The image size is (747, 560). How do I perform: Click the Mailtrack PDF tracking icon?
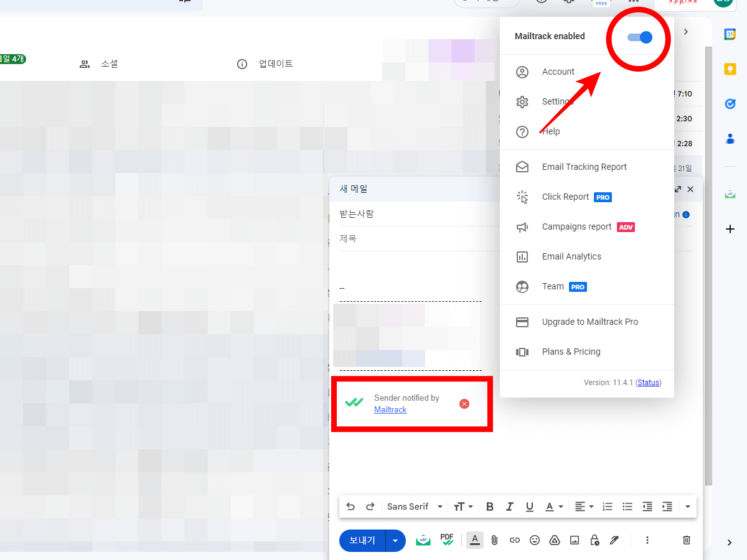pyautogui.click(x=447, y=539)
